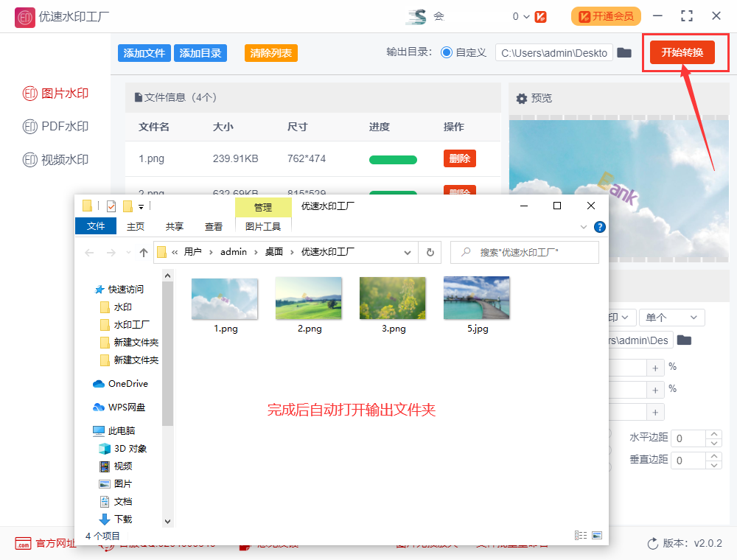Open the 预览 panel settings gear icon
Viewport: 737px width, 560px height.
pyautogui.click(x=520, y=98)
